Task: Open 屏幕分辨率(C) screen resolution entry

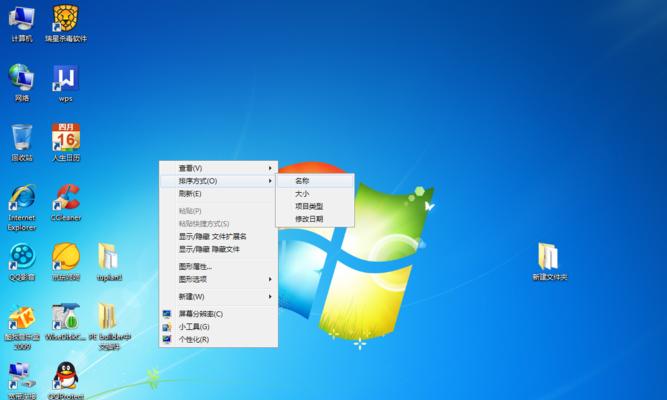Action: tap(219, 314)
